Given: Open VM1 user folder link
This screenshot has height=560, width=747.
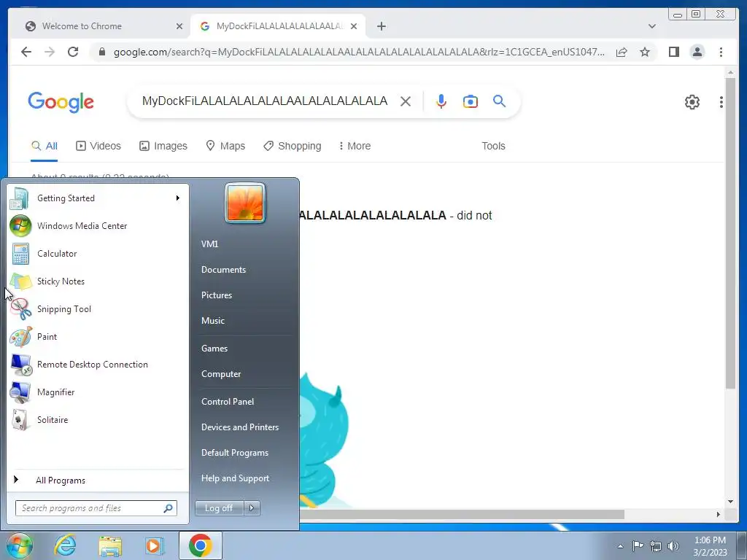Looking at the screenshot, I should coord(209,244).
